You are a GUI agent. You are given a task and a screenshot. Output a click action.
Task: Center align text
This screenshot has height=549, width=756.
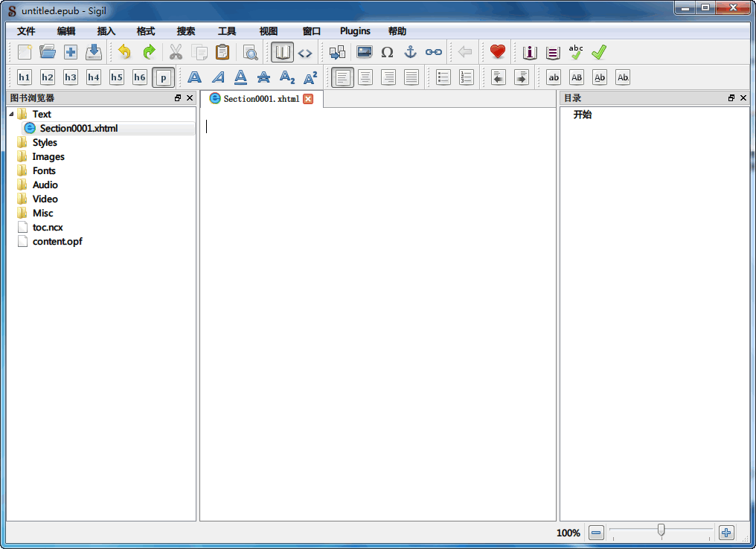tap(365, 77)
